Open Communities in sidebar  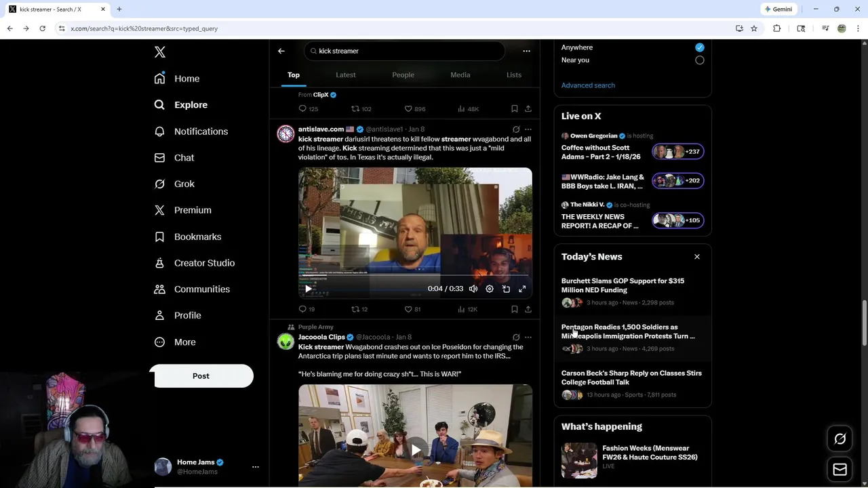(x=192, y=289)
